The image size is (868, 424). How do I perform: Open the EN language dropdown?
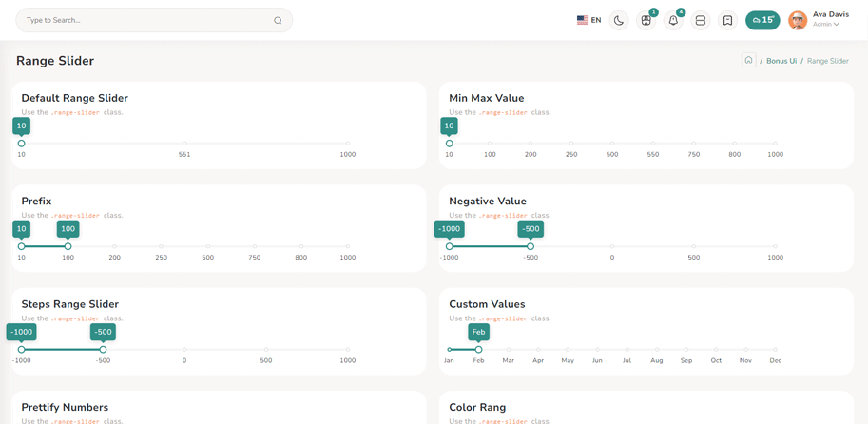pyautogui.click(x=596, y=20)
